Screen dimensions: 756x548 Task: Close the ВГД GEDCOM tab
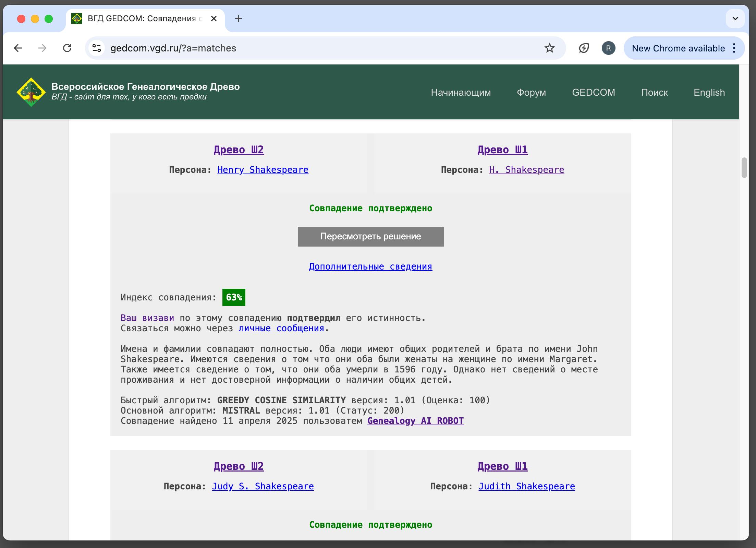coord(214,19)
